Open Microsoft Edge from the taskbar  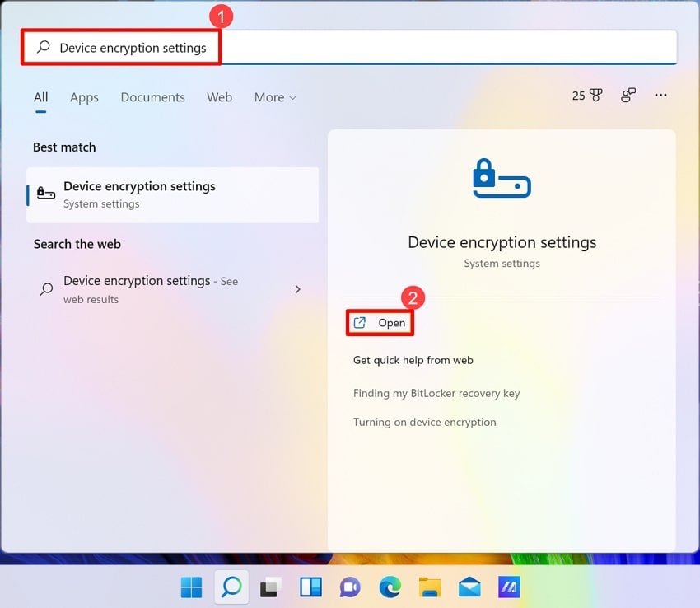click(390, 587)
